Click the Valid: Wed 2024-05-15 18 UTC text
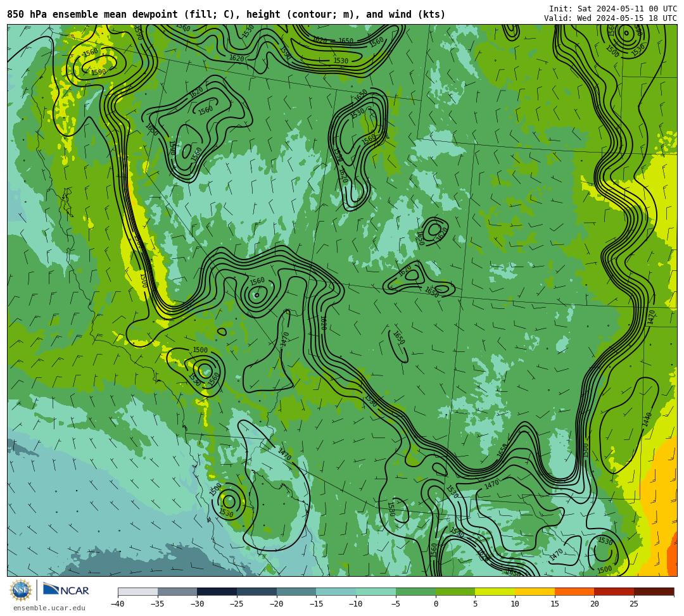The image size is (684, 616). [x=611, y=18]
